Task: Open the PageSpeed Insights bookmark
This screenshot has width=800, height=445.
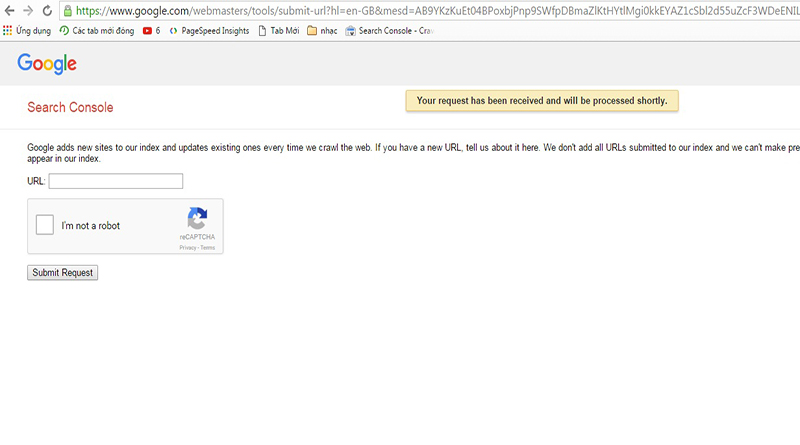Action: pos(209,31)
